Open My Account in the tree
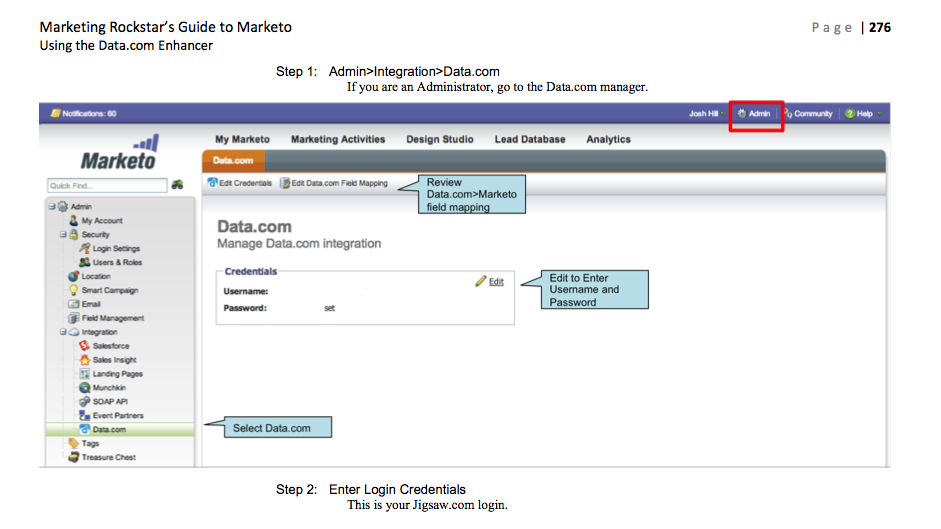Screen dimensions: 941x529 click(102, 220)
